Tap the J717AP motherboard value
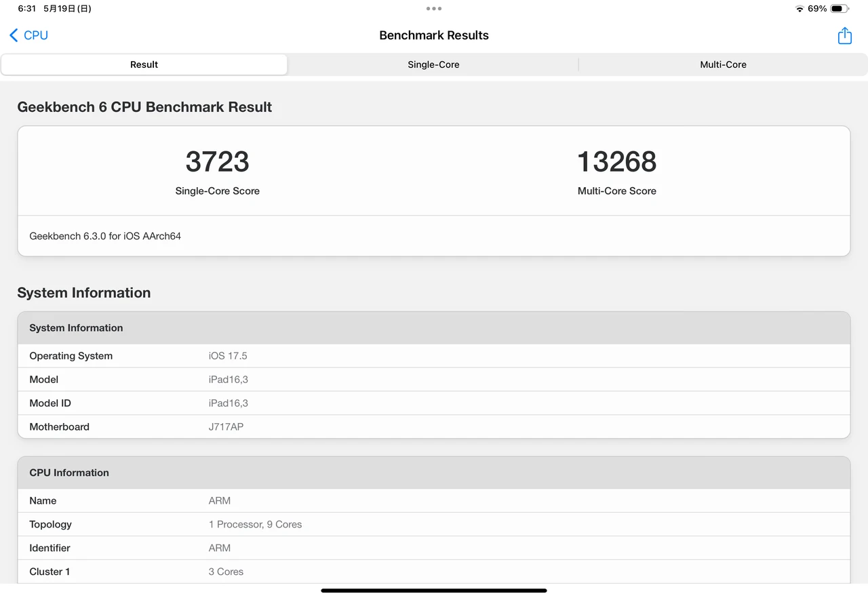This screenshot has height=598, width=868. [226, 427]
